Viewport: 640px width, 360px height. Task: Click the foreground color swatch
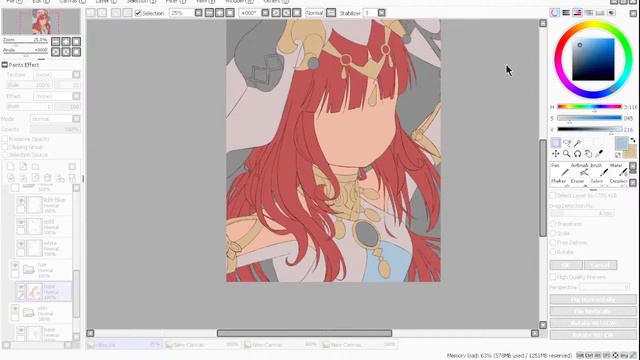621,143
